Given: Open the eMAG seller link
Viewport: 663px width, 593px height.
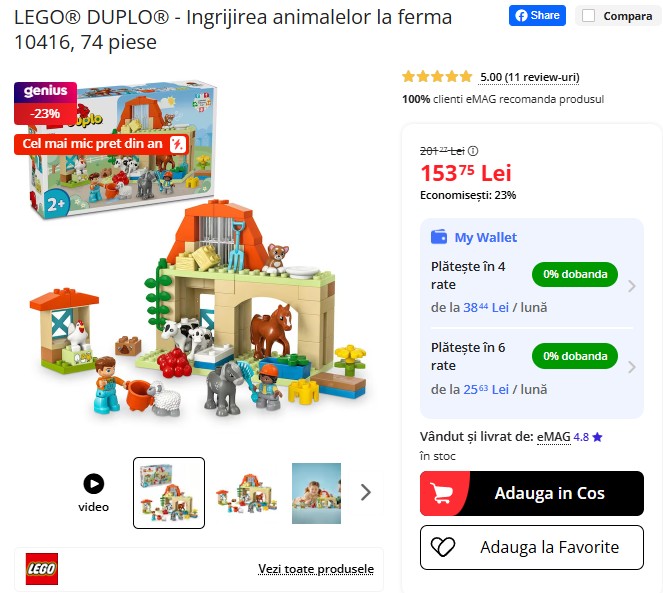Looking at the screenshot, I should coord(553,437).
